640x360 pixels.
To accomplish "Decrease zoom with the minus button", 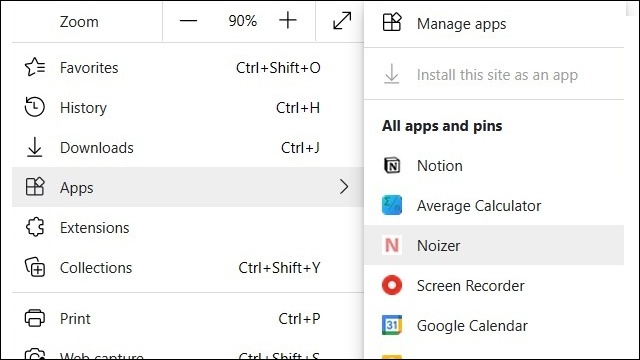I will [x=188, y=21].
